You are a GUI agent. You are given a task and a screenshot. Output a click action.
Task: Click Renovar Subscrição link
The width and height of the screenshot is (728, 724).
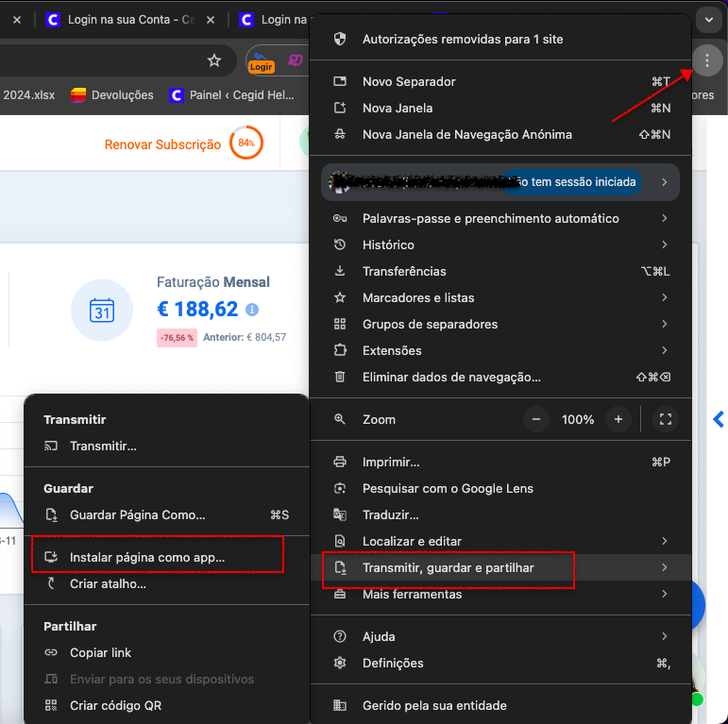click(162, 144)
